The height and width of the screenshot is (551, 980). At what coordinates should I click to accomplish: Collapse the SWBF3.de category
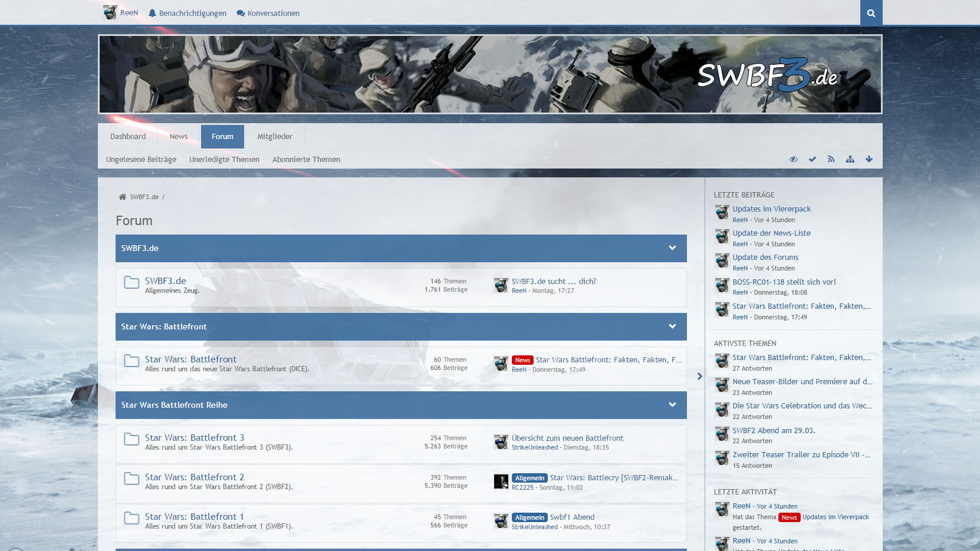point(672,248)
